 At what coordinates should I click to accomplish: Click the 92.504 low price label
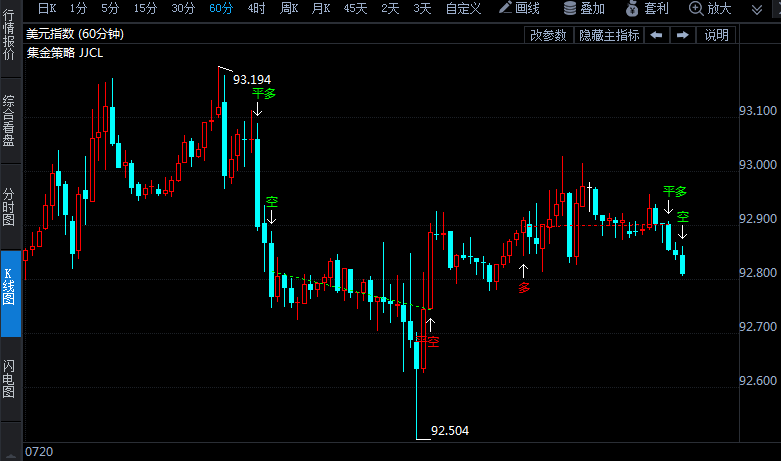pyautogui.click(x=450, y=431)
